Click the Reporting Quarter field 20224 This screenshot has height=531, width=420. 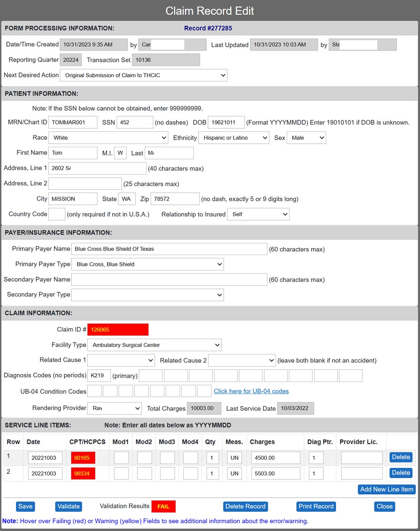(71, 60)
